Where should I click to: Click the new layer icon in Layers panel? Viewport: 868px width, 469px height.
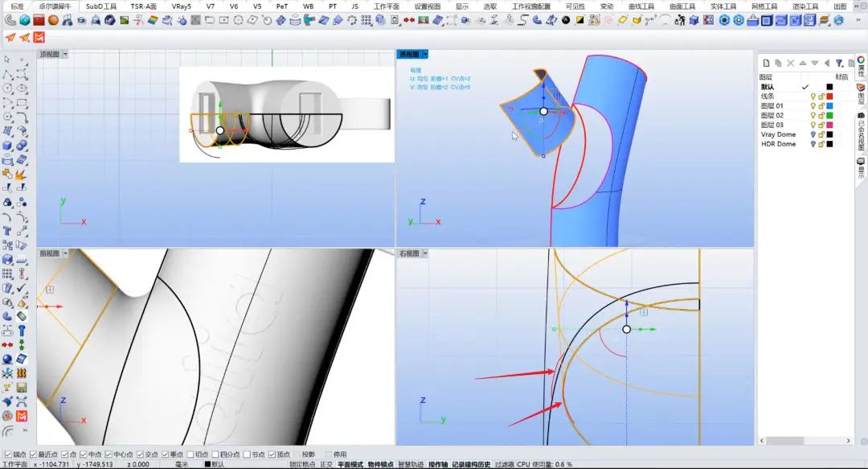click(x=767, y=63)
